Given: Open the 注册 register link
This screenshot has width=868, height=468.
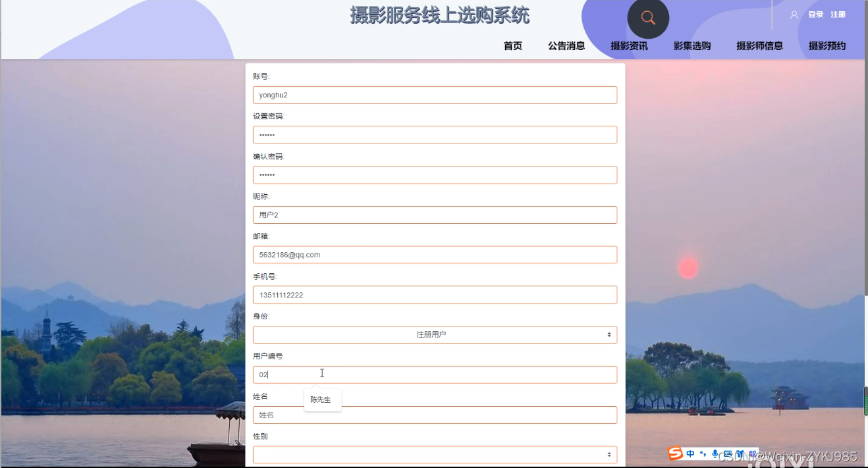Looking at the screenshot, I should [x=838, y=14].
